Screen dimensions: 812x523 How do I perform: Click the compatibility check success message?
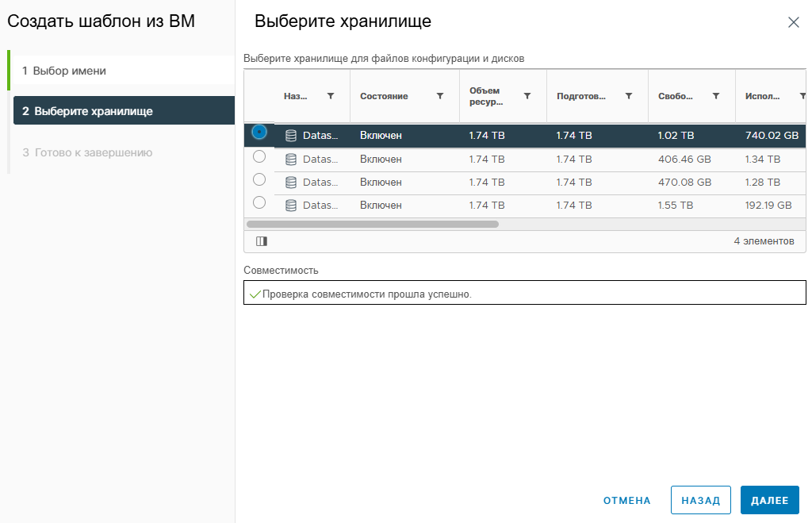click(366, 294)
